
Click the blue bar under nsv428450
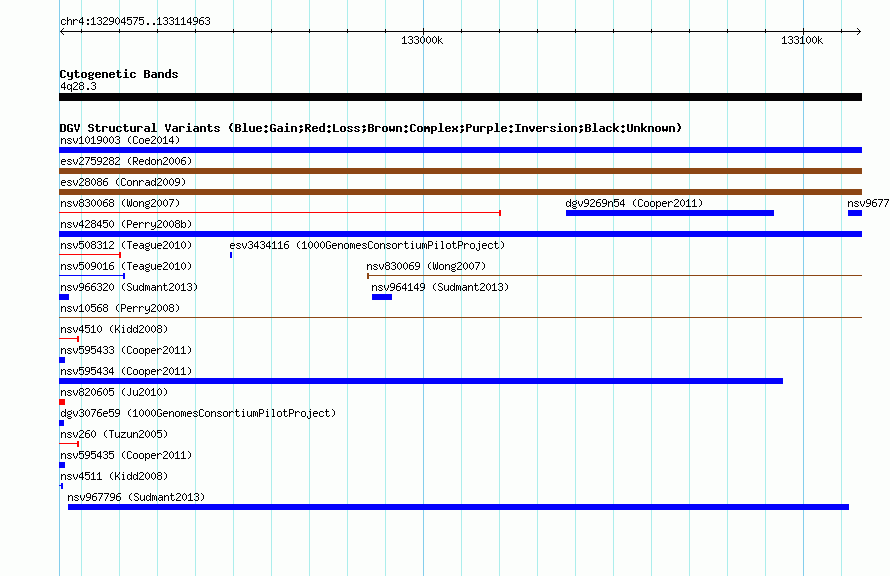pyautogui.click(x=460, y=234)
